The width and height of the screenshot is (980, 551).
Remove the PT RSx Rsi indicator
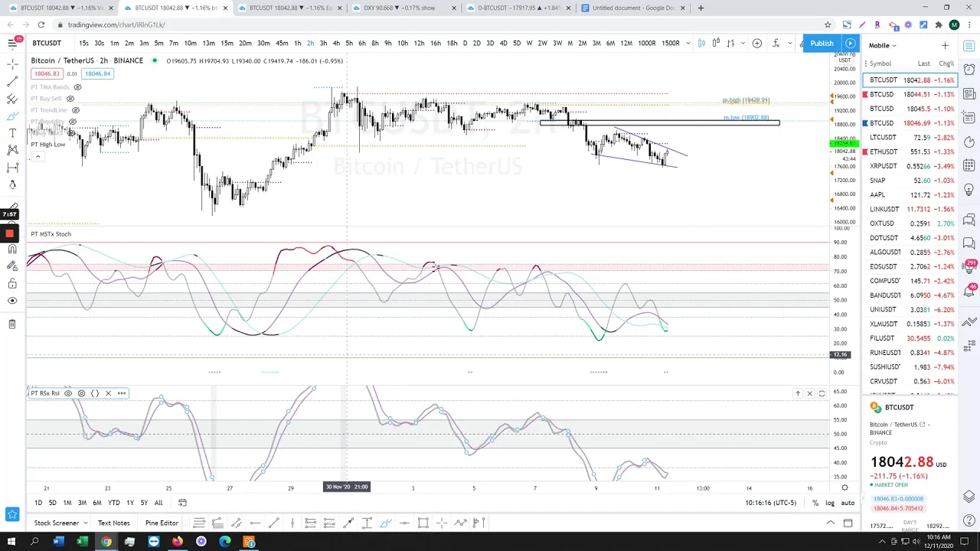pos(108,393)
